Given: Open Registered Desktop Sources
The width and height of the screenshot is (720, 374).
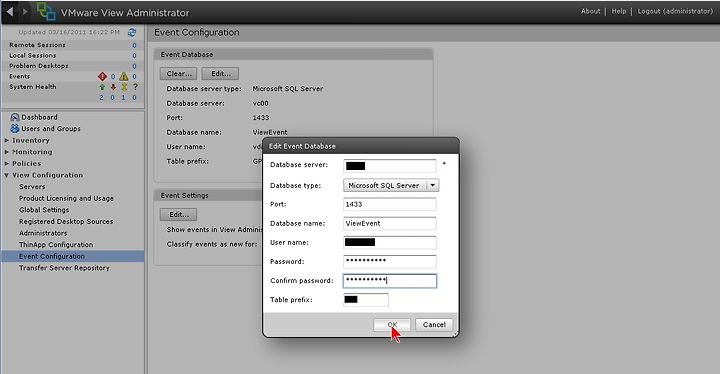Looking at the screenshot, I should pos(66,221).
